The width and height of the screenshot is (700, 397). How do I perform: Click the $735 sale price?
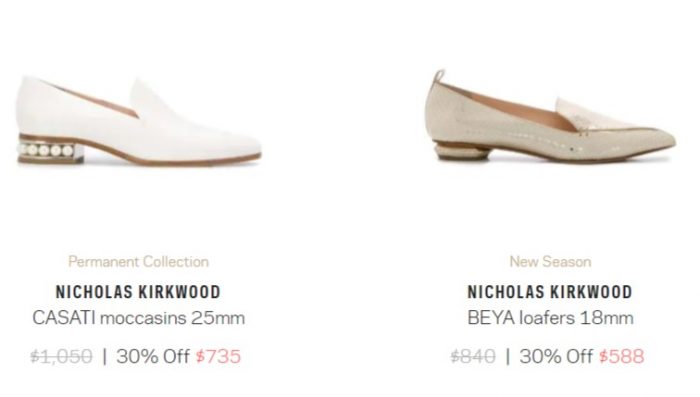(218, 357)
